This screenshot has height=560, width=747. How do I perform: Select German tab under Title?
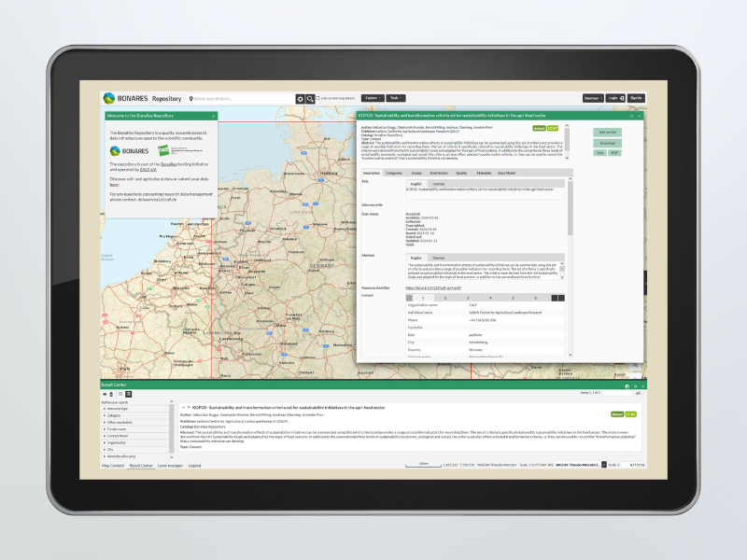point(438,184)
